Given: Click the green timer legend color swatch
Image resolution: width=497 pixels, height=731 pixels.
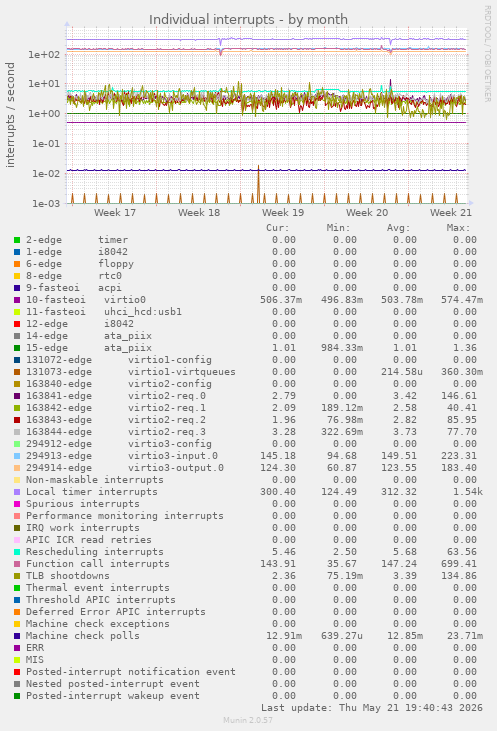Looking at the screenshot, I should click(17, 240).
